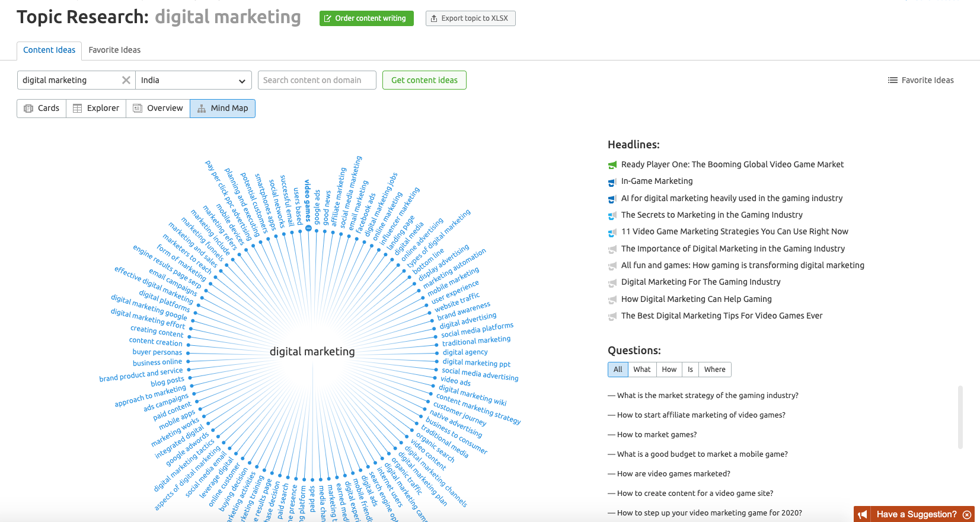Select the customer journey topic on mind map
The width and height of the screenshot is (980, 522).
pyautogui.click(x=459, y=413)
